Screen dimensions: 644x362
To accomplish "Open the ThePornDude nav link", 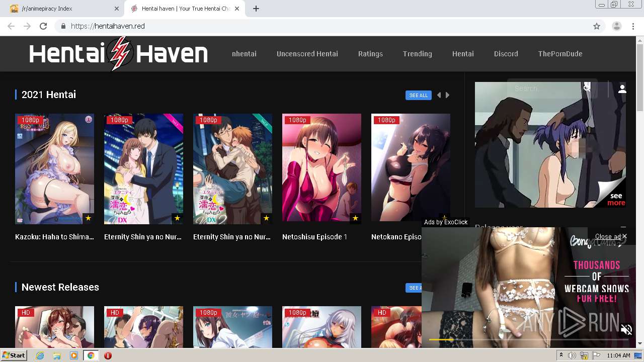I will pyautogui.click(x=560, y=54).
